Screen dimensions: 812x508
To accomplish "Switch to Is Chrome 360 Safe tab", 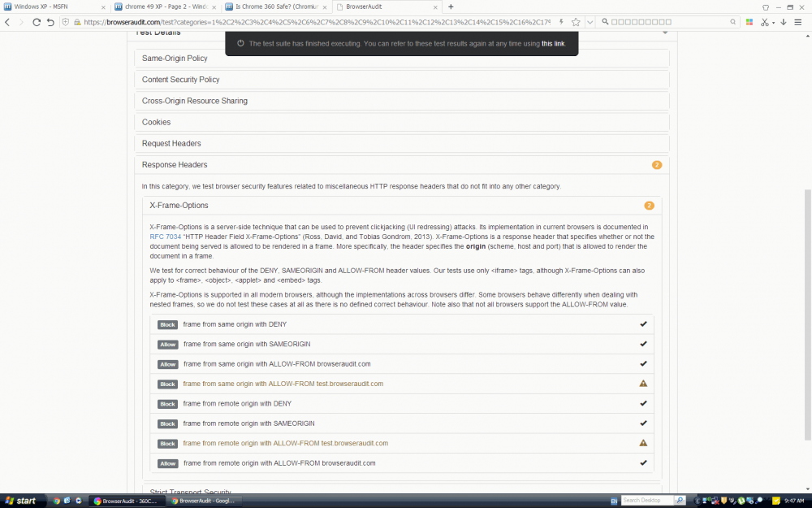I will [277, 7].
